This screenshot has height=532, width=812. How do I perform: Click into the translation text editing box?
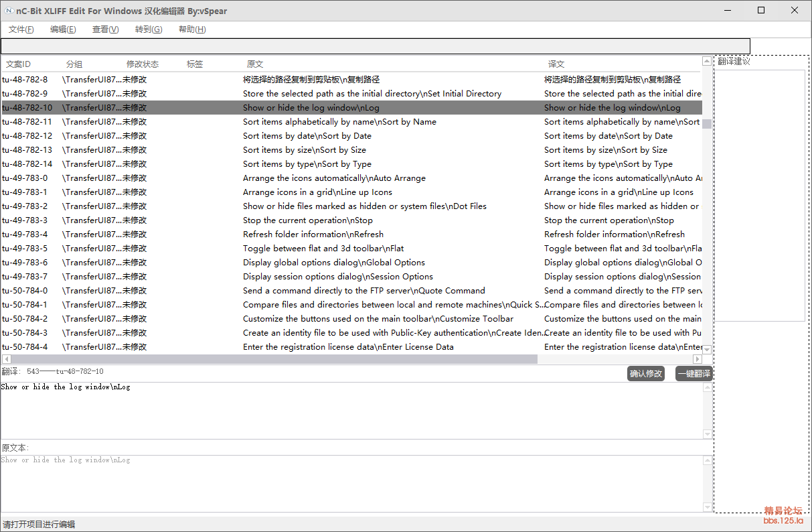(348, 410)
